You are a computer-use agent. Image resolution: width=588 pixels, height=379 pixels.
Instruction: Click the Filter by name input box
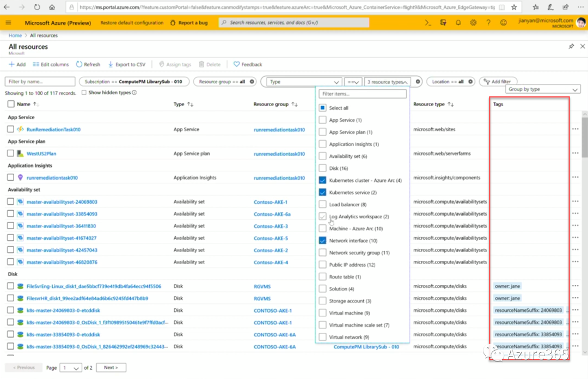pos(40,82)
